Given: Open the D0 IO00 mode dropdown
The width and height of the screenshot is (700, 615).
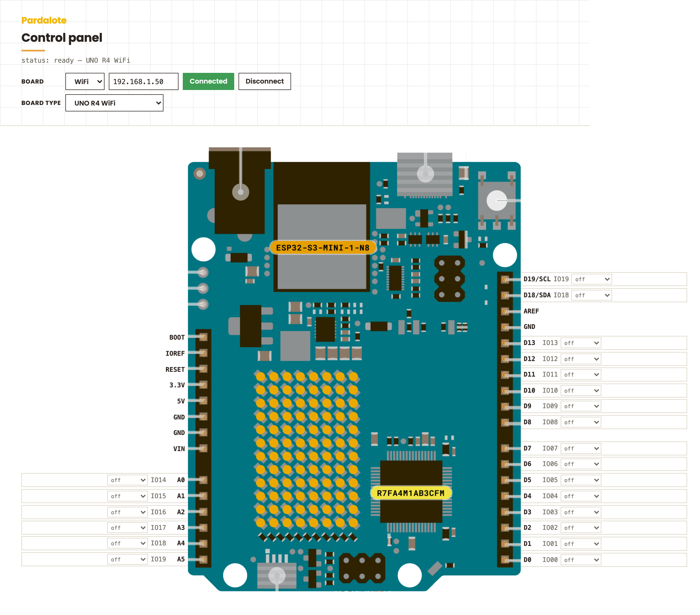Looking at the screenshot, I should point(581,560).
